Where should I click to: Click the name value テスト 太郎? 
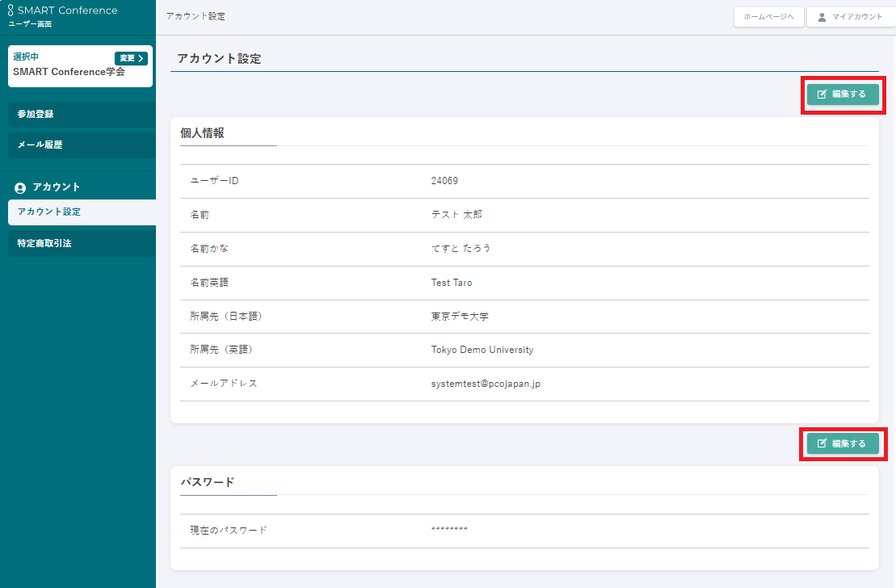(456, 215)
